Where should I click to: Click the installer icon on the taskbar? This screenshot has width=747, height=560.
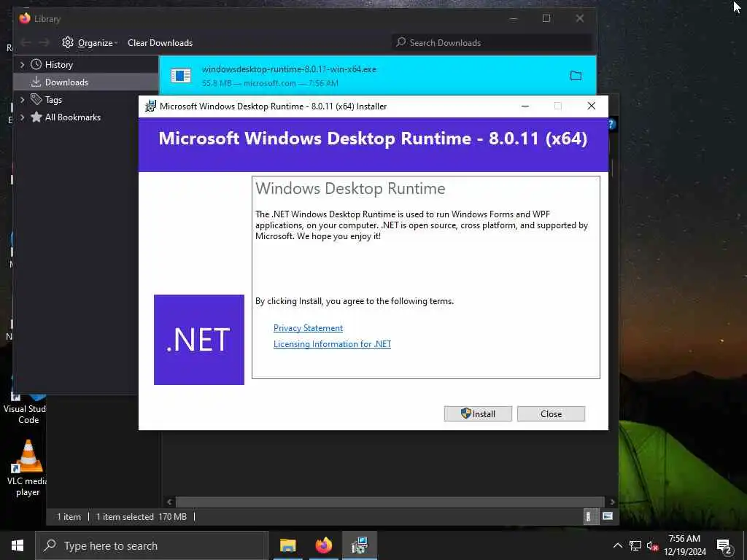(360, 545)
